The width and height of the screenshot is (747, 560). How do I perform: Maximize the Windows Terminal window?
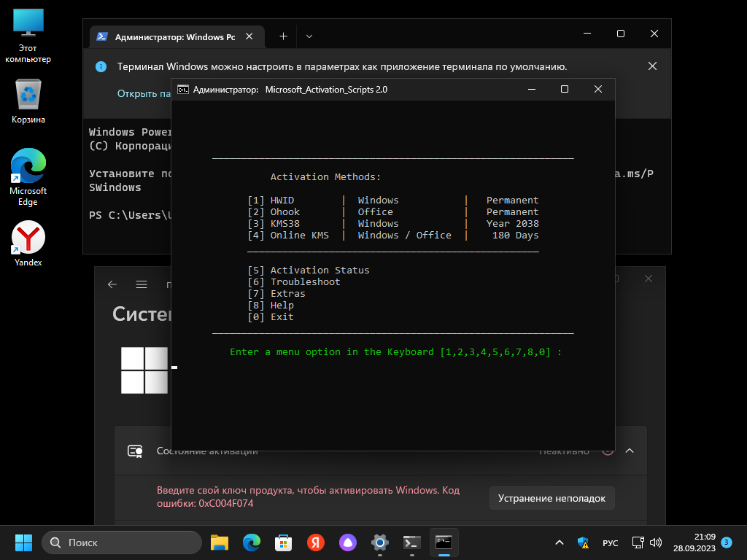click(x=620, y=34)
